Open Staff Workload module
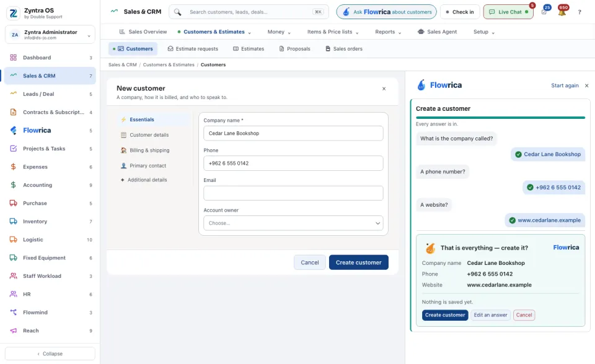The height and width of the screenshot is (364, 595). coord(50,276)
